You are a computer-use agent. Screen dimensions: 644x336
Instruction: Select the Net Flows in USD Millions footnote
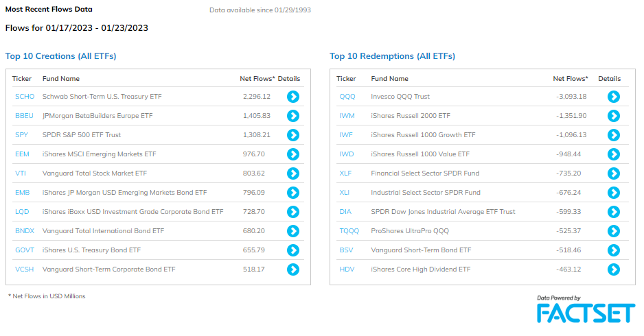pyautogui.click(x=47, y=296)
